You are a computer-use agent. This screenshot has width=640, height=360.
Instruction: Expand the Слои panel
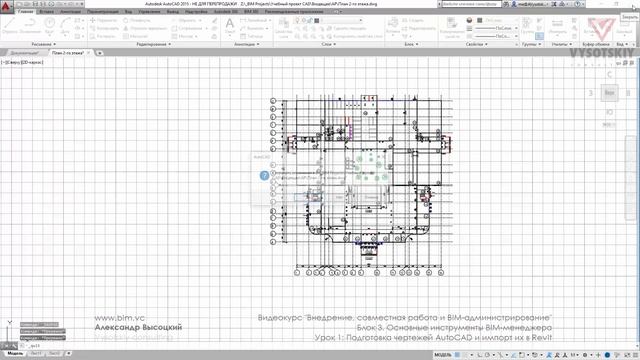click(x=329, y=44)
